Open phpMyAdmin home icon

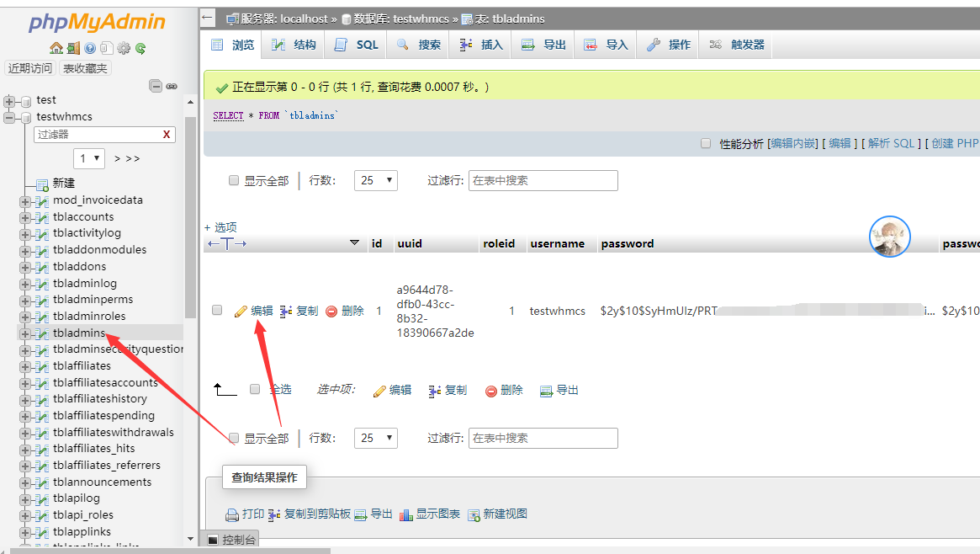coord(56,48)
